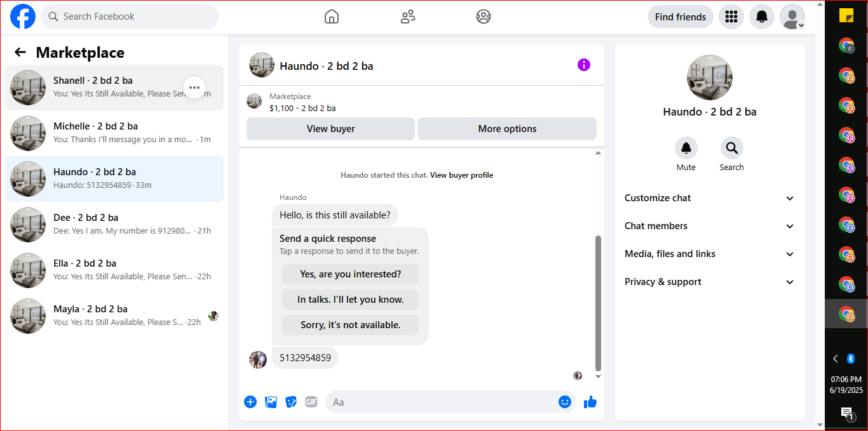The image size is (868, 431).
Task: Expand the Chat members section
Action: [x=710, y=226]
